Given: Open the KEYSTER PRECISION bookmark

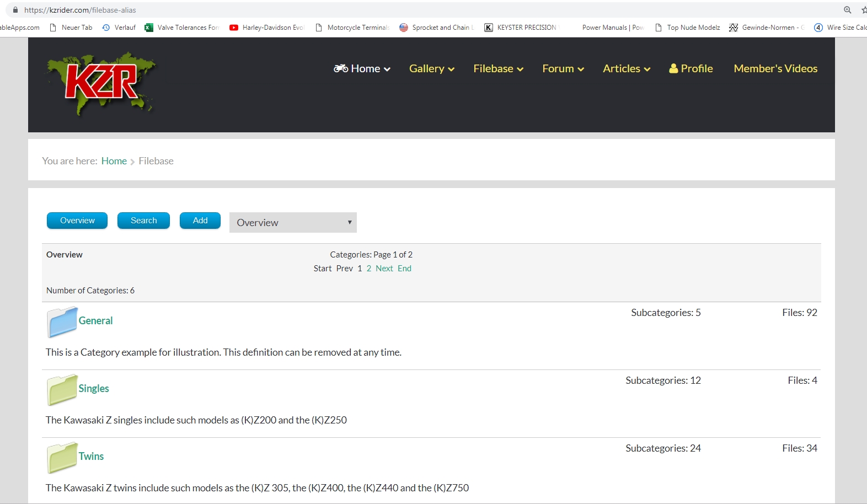Looking at the screenshot, I should 521,28.
